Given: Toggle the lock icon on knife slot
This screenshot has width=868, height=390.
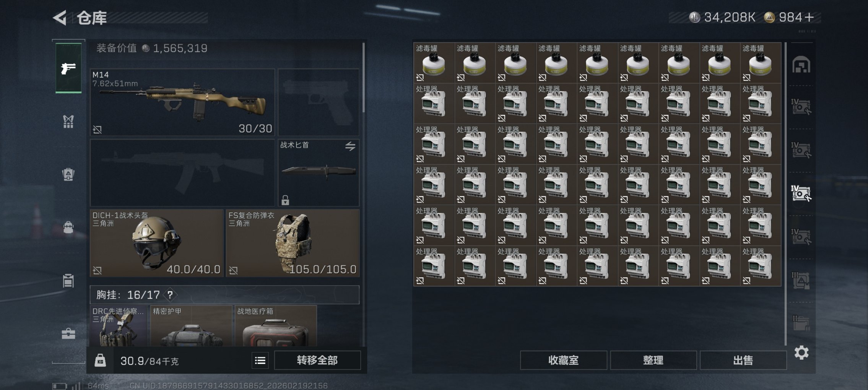Looking at the screenshot, I should [x=285, y=200].
